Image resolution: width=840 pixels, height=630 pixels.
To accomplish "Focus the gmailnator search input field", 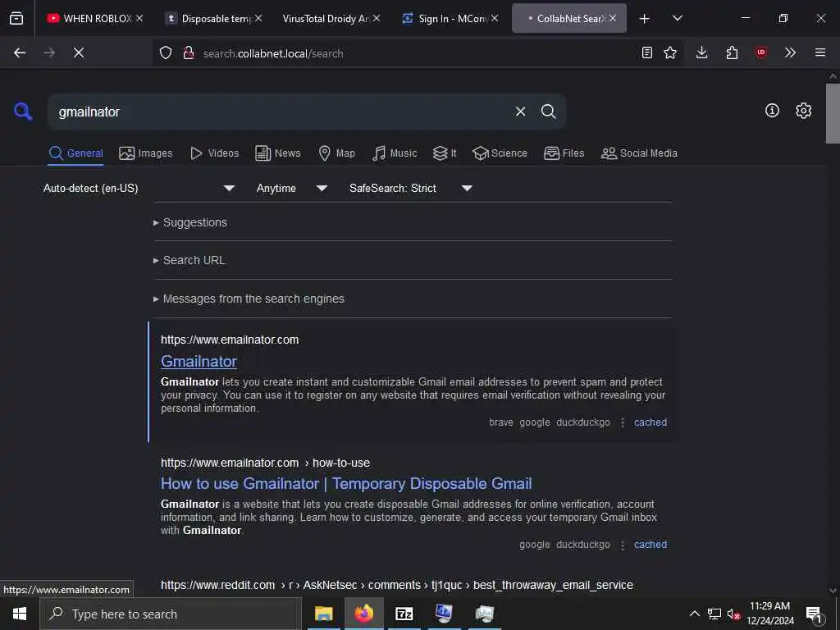I will (279, 112).
